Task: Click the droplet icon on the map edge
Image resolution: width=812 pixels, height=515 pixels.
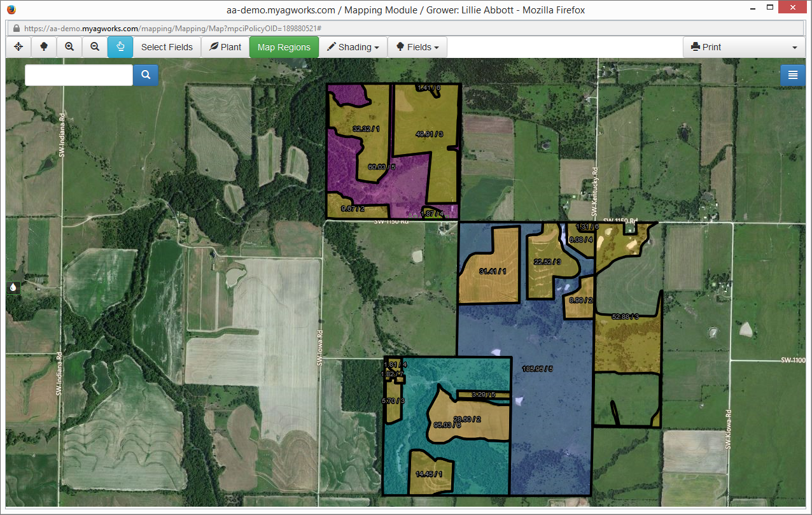Action: [x=13, y=287]
